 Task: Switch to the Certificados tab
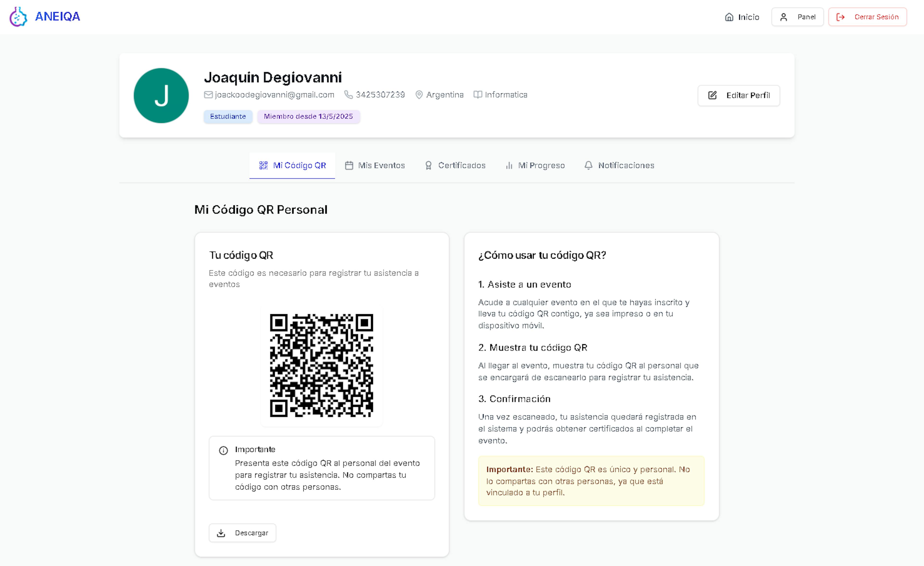[x=455, y=165]
